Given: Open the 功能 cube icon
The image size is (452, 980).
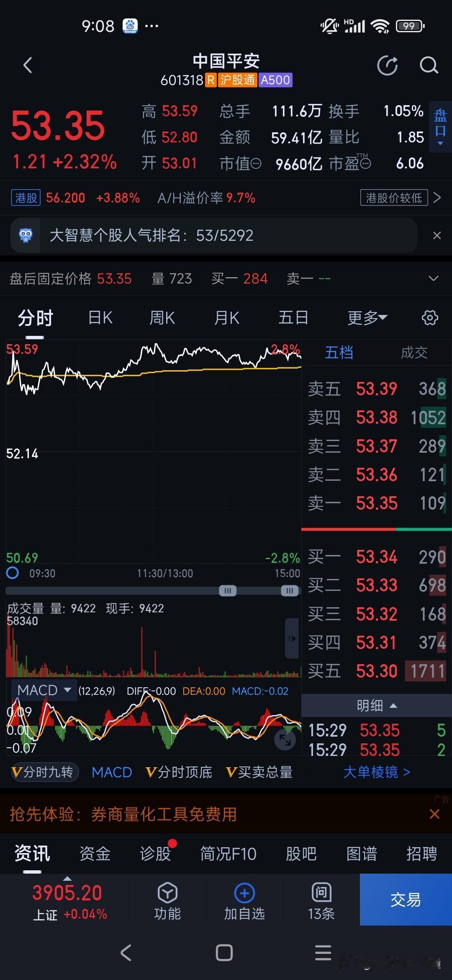Looking at the screenshot, I should pyautogui.click(x=167, y=892).
